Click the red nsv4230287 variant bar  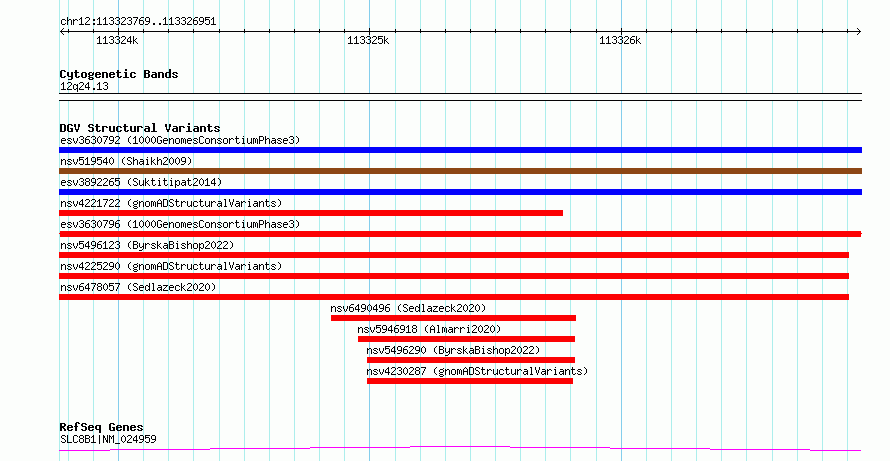click(x=470, y=381)
